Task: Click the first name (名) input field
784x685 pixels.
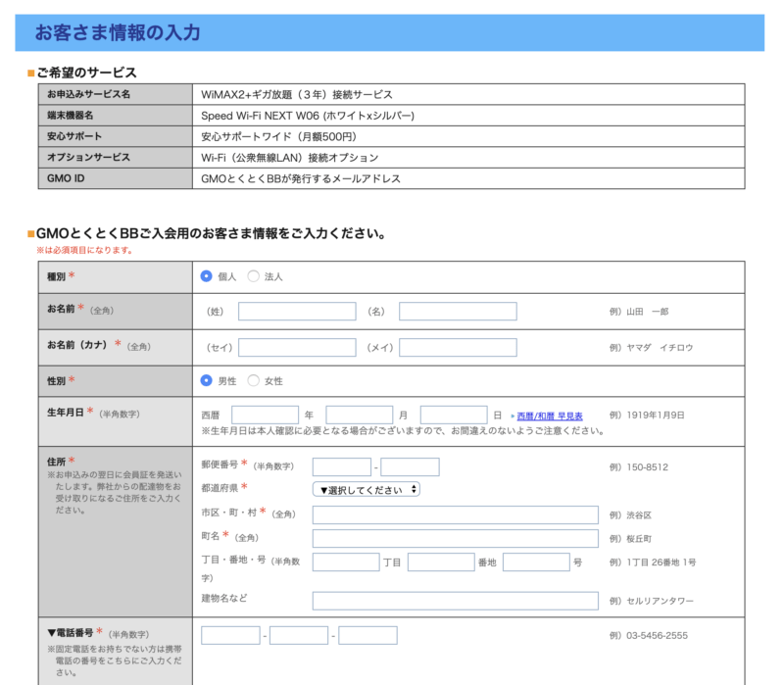Action: coord(456,310)
